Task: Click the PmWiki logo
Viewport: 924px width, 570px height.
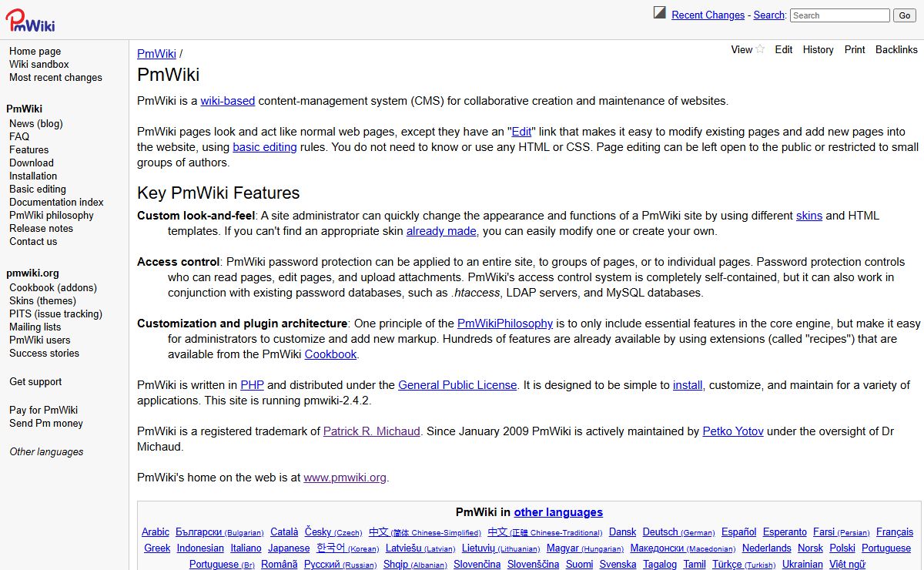Action: click(x=30, y=20)
